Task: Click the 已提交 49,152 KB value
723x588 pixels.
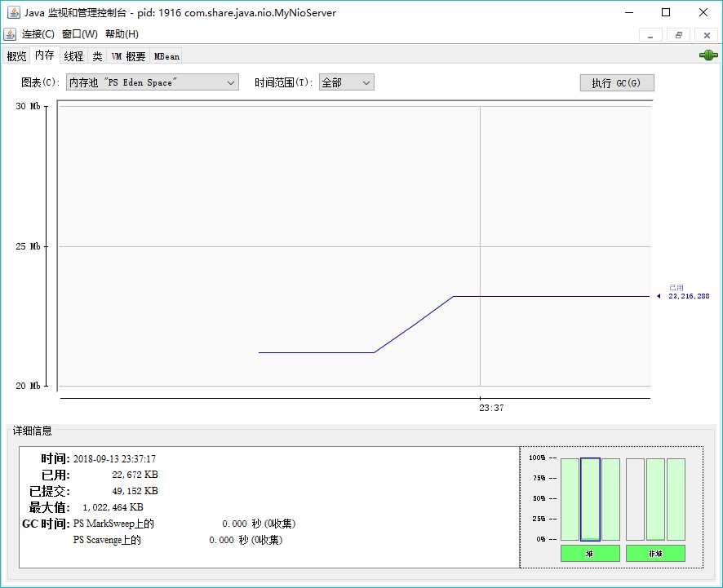Action: point(135,491)
